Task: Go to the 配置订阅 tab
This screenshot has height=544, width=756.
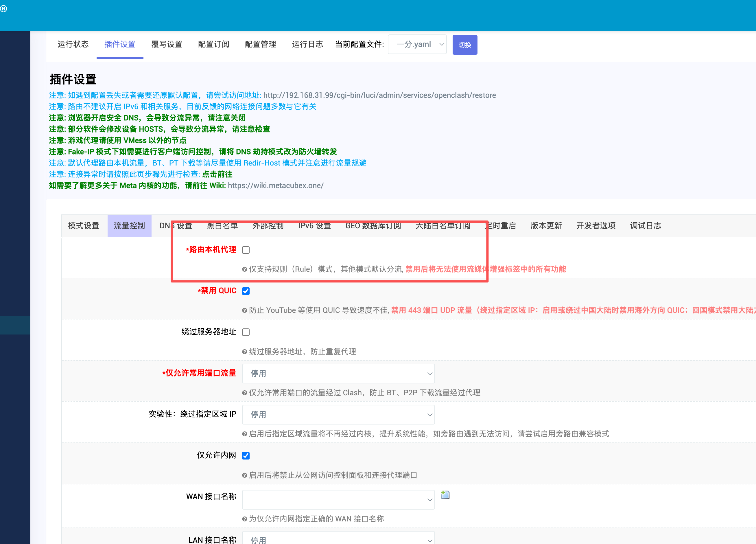Action: pyautogui.click(x=214, y=44)
